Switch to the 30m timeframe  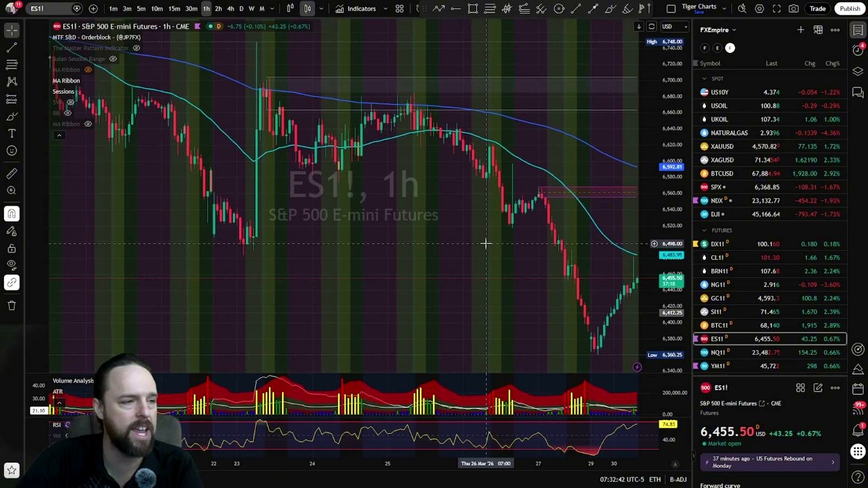[192, 9]
